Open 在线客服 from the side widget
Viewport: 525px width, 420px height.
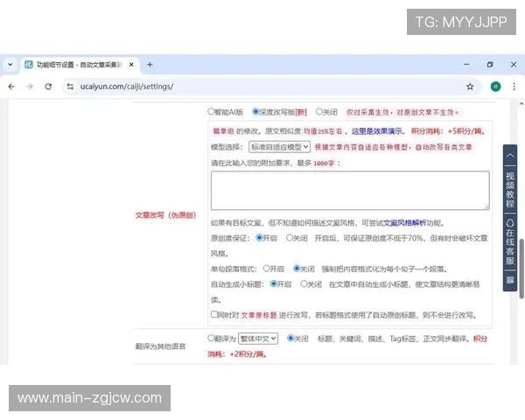point(510,241)
